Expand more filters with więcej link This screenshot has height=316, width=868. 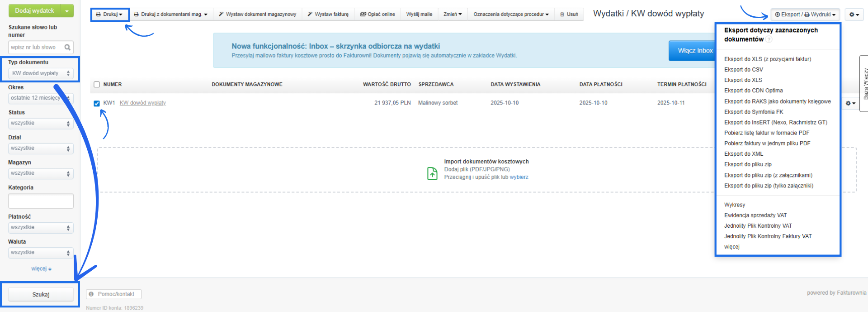[x=41, y=269]
